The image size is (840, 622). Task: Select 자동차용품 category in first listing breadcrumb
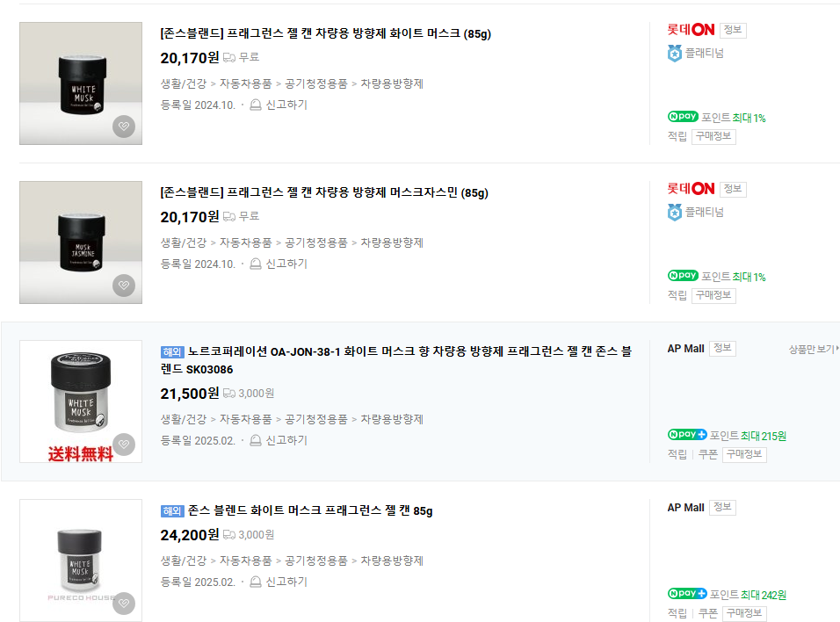[x=245, y=83]
